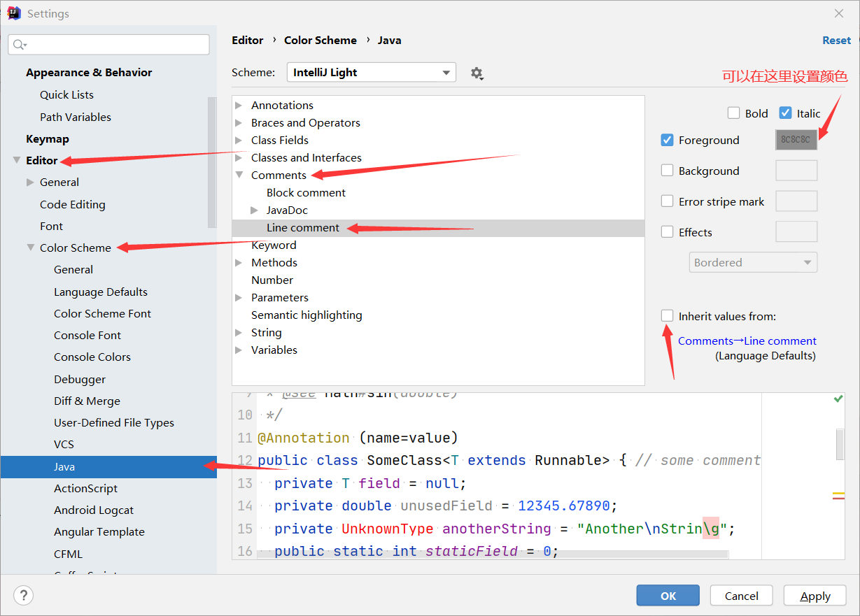The width and height of the screenshot is (860, 616).
Task: Select Console Font page
Action: pos(87,335)
